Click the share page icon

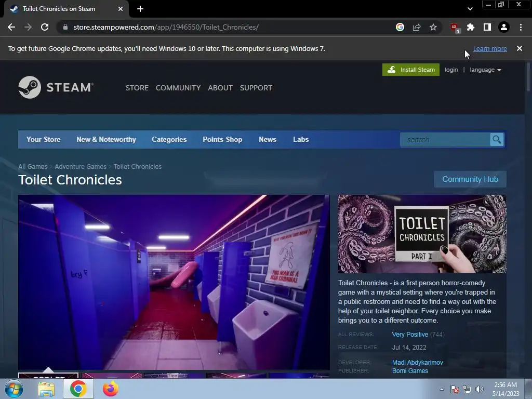(x=417, y=27)
